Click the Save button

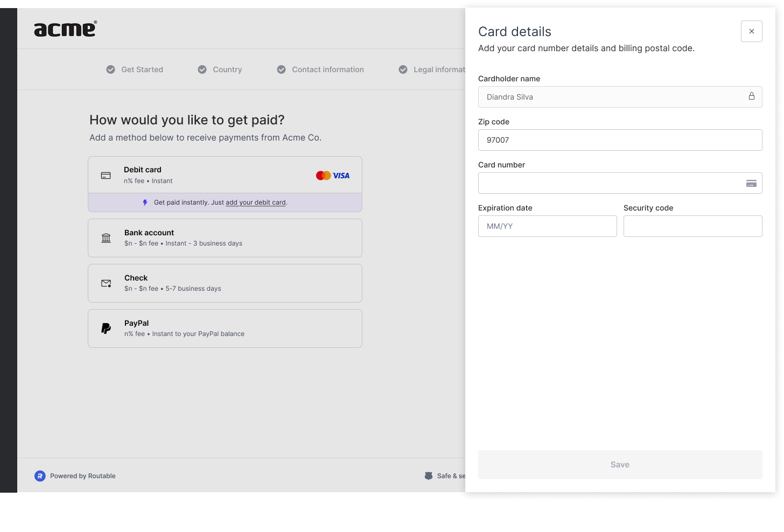tap(620, 465)
